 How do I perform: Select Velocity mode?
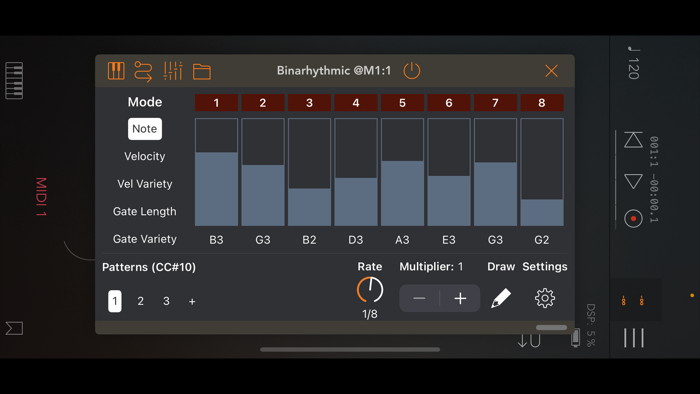click(x=145, y=157)
